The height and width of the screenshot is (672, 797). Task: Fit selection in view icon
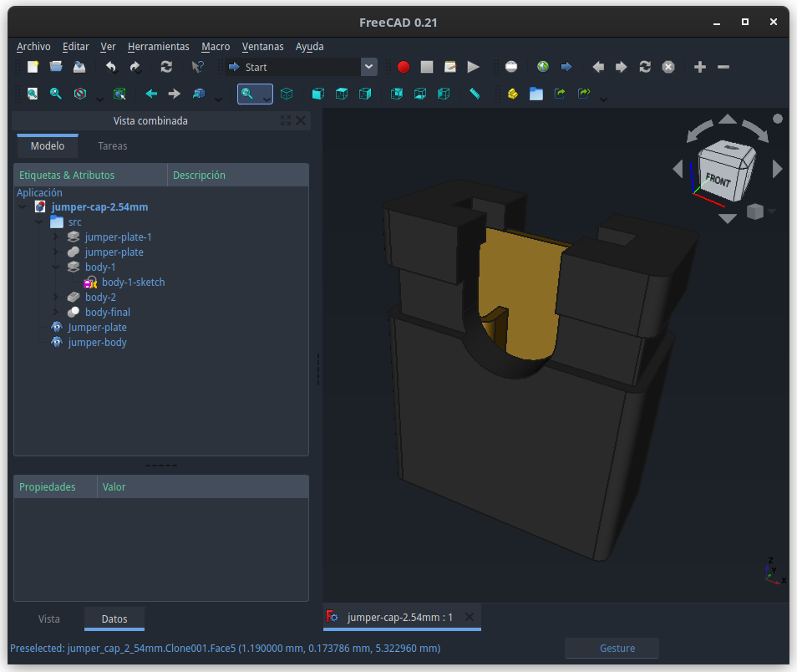[x=56, y=94]
